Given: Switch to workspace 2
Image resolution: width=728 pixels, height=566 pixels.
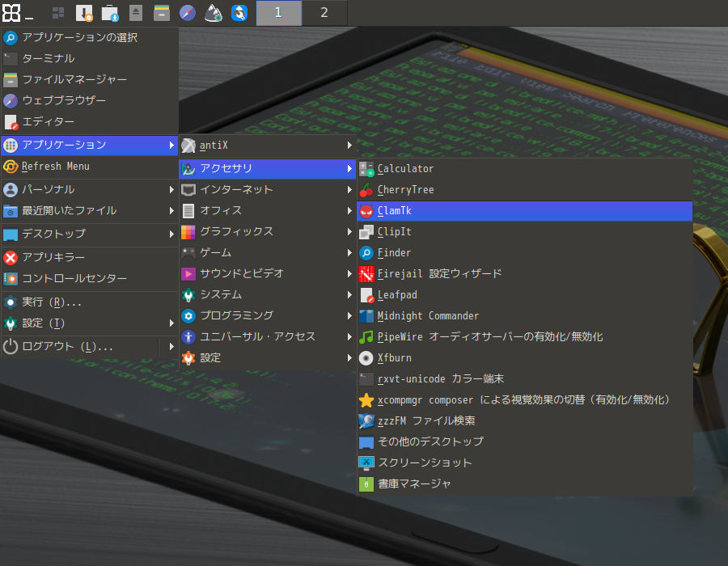Looking at the screenshot, I should coord(324,13).
